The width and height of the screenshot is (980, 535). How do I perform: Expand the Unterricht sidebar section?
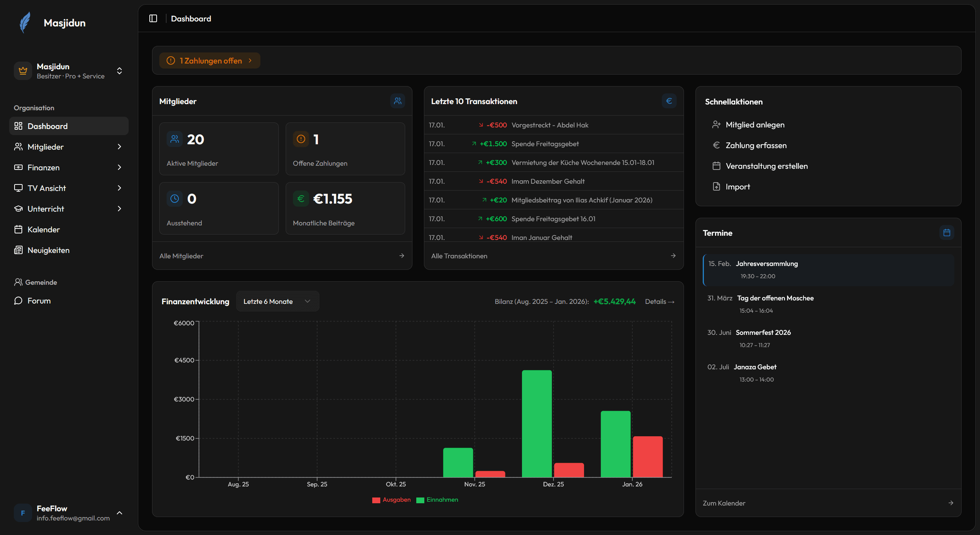coord(119,209)
